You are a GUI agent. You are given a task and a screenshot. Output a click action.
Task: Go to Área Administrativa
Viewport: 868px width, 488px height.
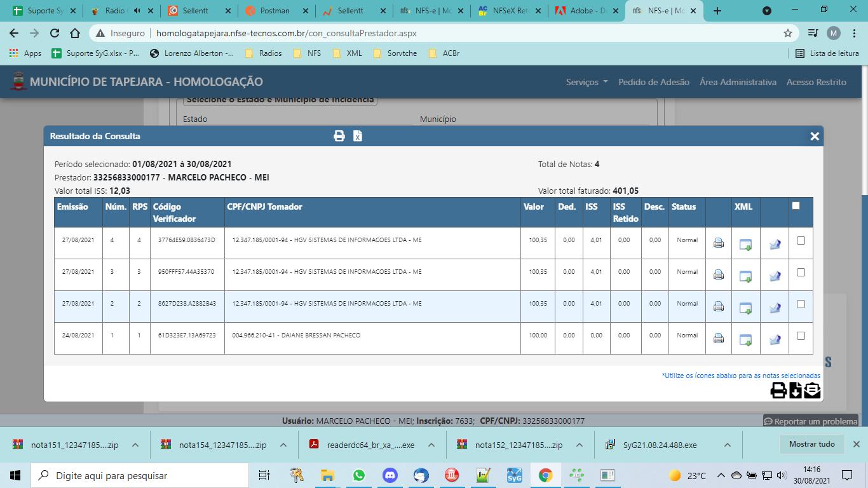[738, 82]
